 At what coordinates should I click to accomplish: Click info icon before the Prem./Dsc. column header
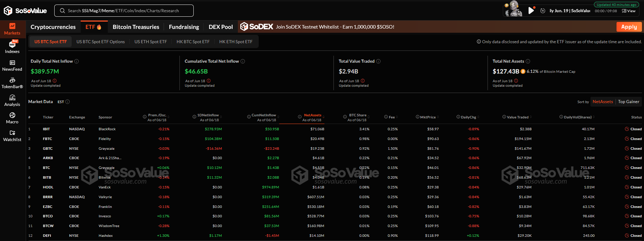[x=145, y=117]
